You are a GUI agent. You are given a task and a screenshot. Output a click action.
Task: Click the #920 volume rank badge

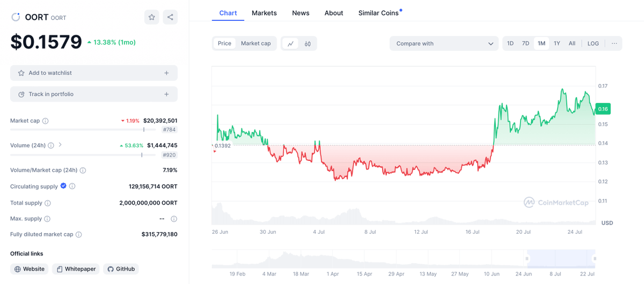pos(170,155)
